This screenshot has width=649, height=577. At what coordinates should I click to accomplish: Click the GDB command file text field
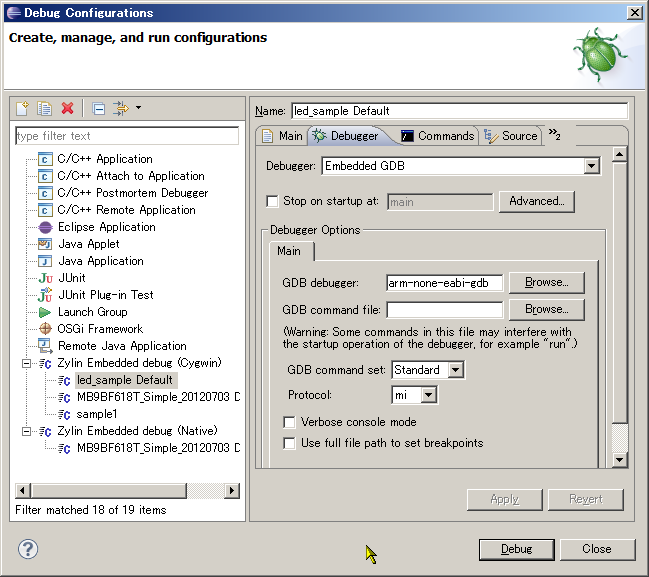(444, 310)
